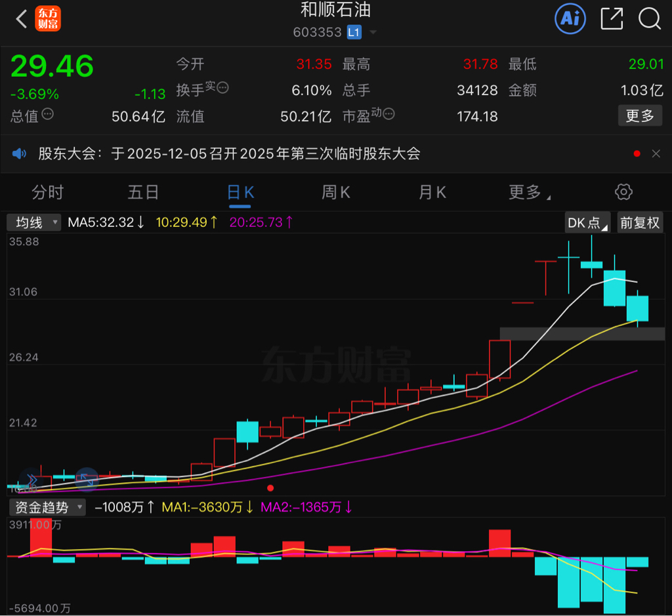Switch to the 月K tab
The width and height of the screenshot is (672, 616).
click(x=432, y=192)
